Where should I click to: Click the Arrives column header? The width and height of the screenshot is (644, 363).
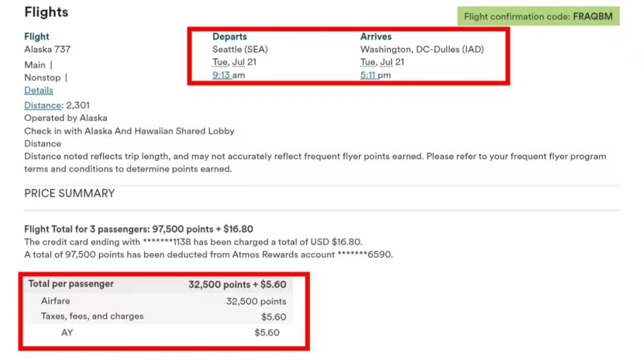(376, 36)
